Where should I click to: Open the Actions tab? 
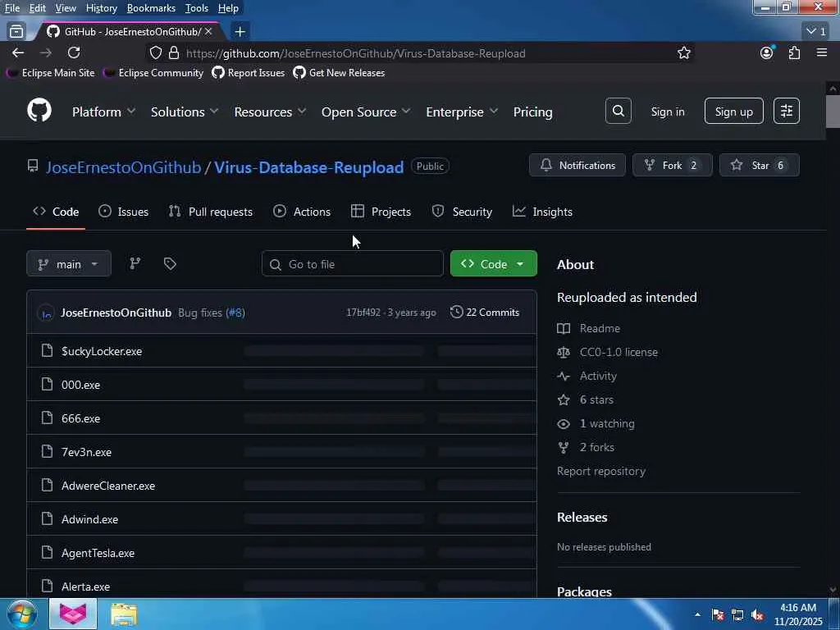point(302,212)
